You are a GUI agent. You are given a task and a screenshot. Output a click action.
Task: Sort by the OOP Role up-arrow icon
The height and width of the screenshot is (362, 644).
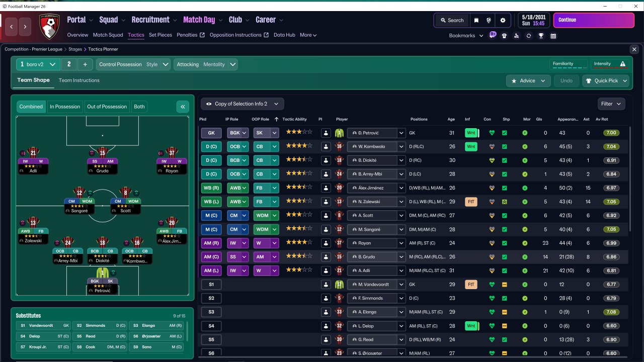[x=276, y=119]
